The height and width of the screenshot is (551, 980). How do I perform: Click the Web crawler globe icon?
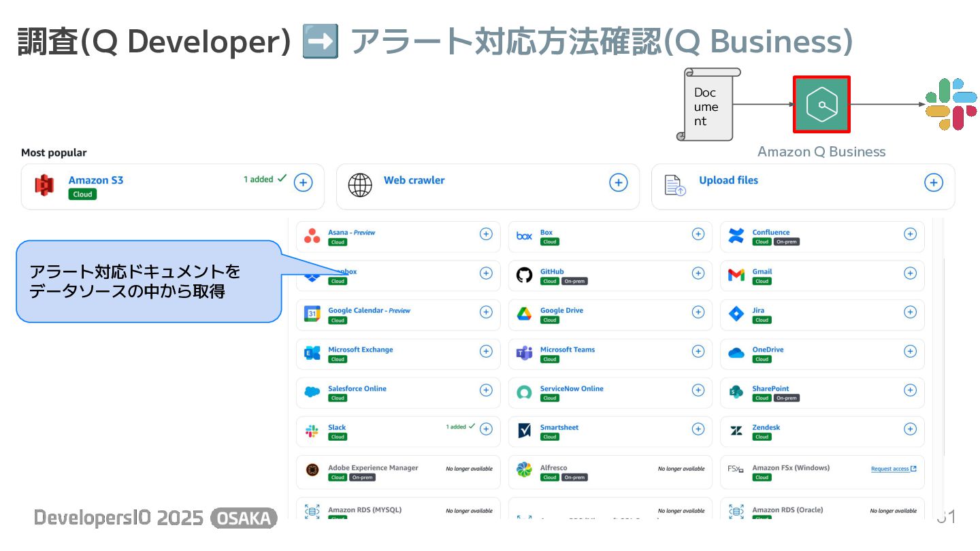[360, 184]
